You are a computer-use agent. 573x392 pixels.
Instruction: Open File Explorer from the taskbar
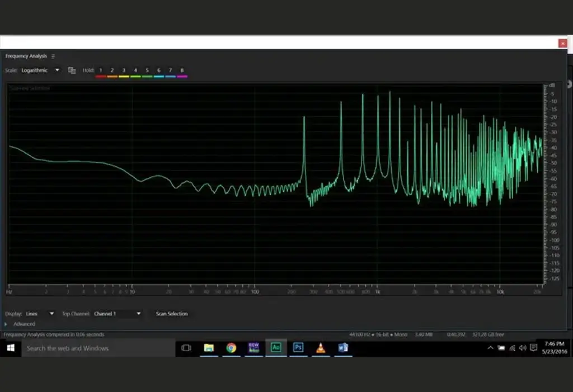click(209, 348)
